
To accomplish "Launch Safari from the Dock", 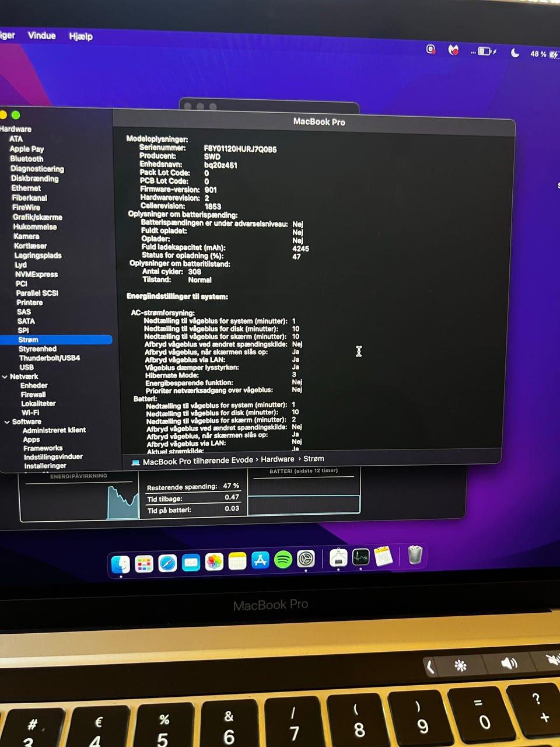I will [167, 563].
